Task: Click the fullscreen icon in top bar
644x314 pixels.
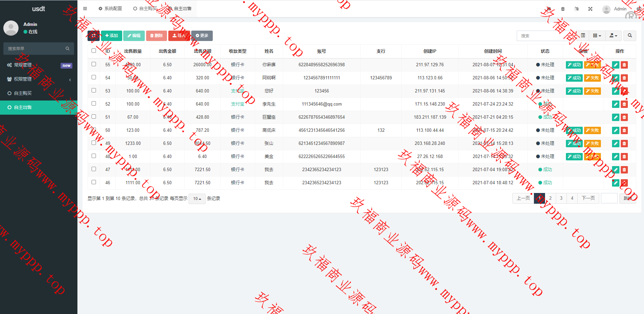Action: (590, 9)
